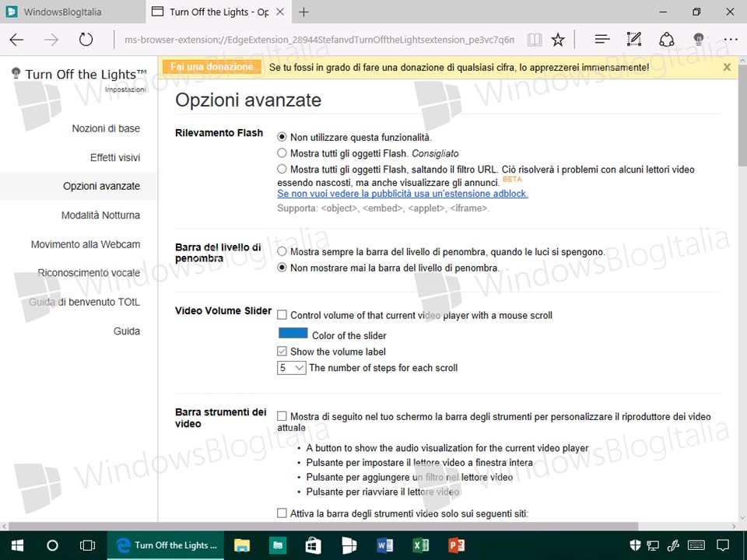
Task: Open Windows Defender shield tray icon
Action: point(635,545)
